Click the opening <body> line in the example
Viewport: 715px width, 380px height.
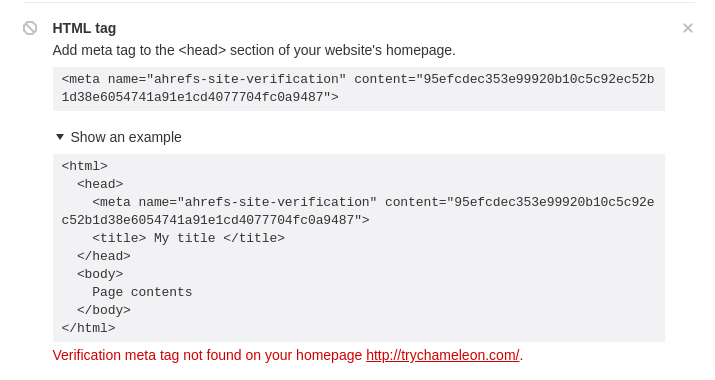coord(100,274)
